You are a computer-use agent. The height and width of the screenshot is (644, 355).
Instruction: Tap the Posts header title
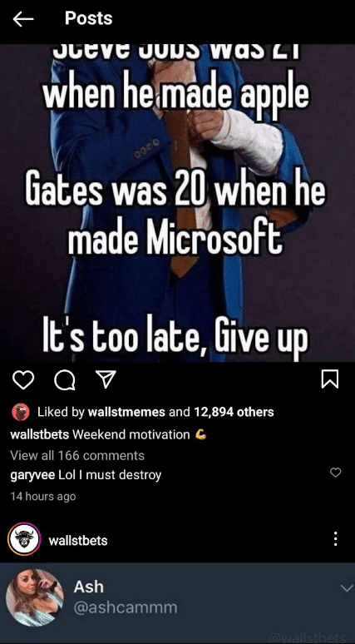click(x=89, y=18)
